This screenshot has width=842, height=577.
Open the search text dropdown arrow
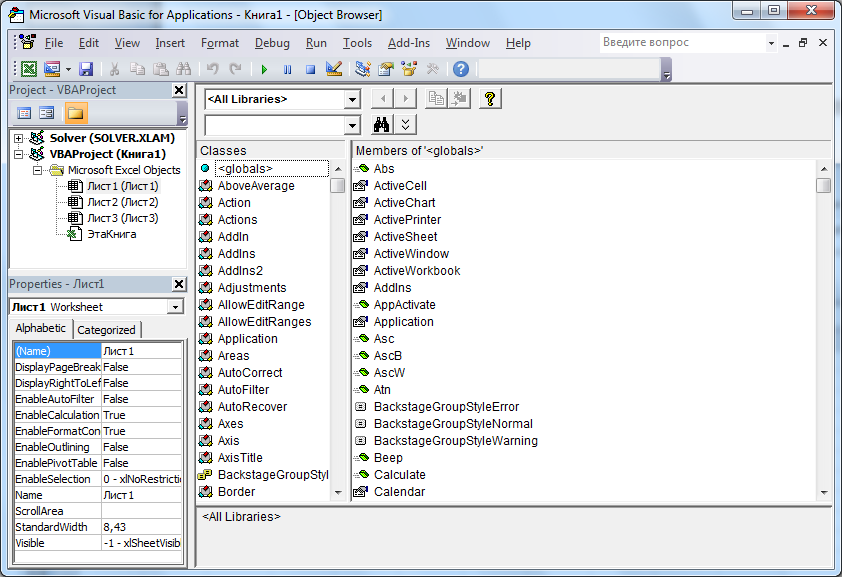pos(352,126)
